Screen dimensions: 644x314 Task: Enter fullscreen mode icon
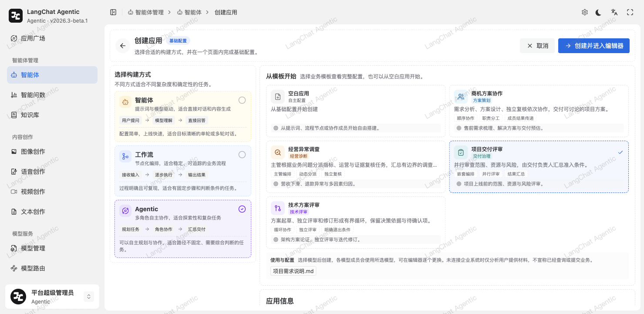[630, 12]
